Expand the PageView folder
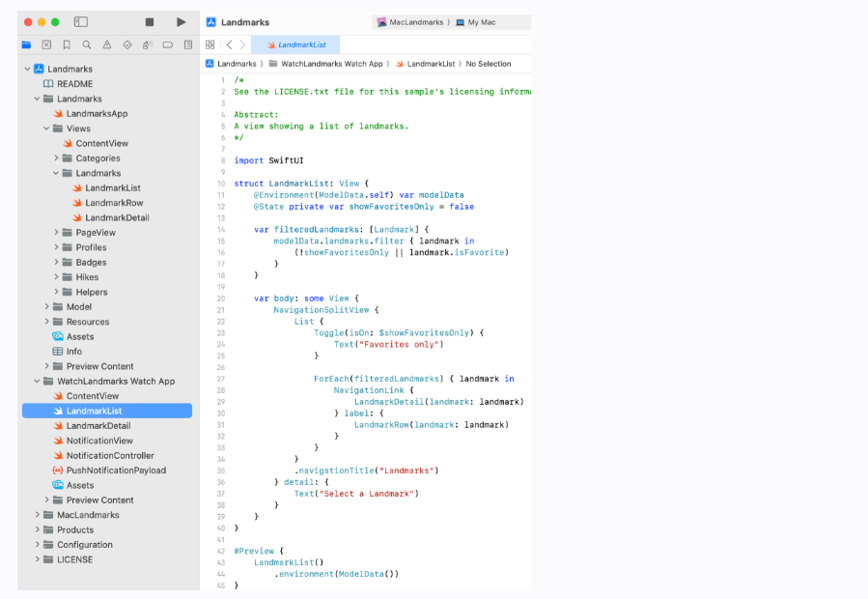Viewport: 868px width, 599px height. click(x=56, y=232)
